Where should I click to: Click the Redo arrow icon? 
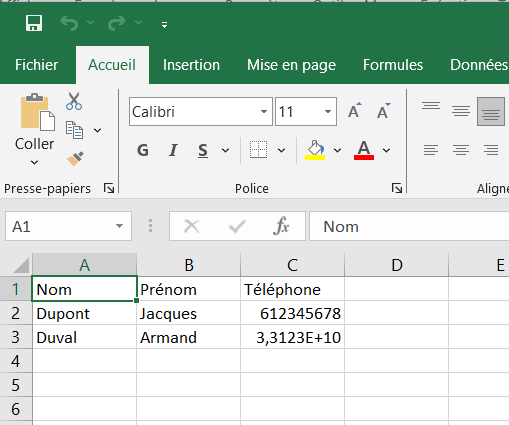point(117,23)
